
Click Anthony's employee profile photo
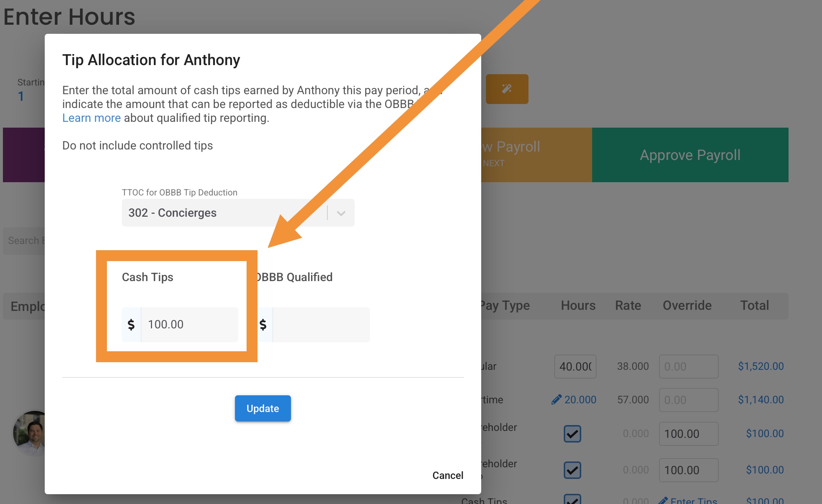[29, 433]
